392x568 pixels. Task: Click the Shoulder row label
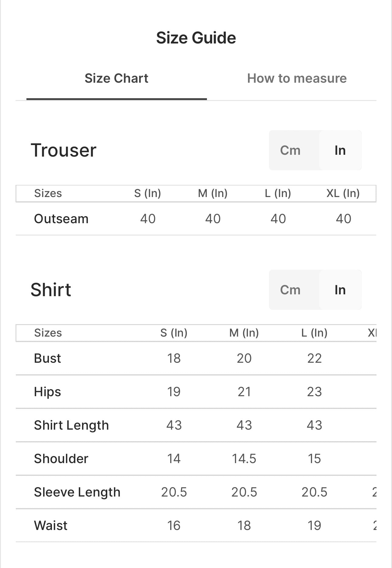pos(61,459)
